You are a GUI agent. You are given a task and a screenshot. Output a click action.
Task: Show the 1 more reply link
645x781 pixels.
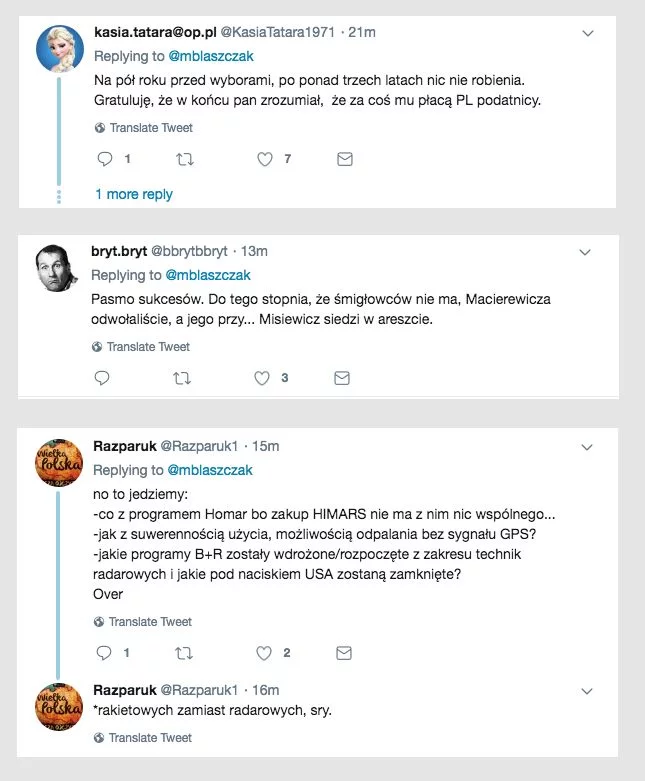coord(134,194)
